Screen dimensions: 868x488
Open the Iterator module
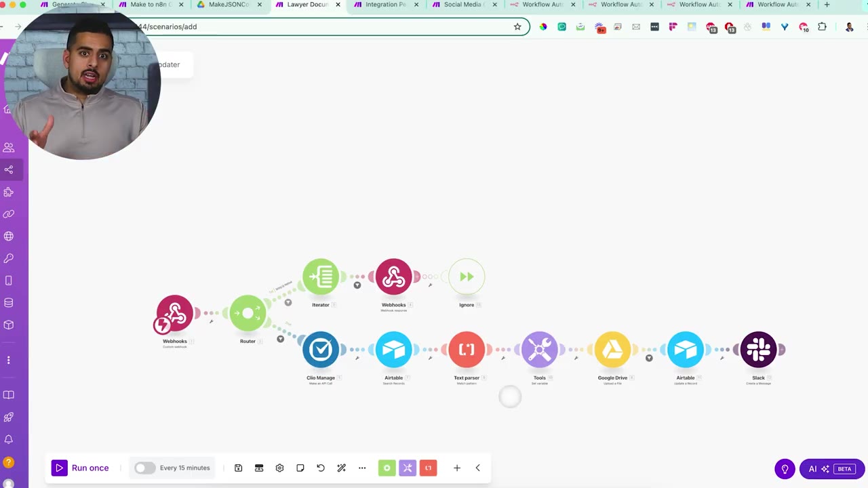(321, 277)
